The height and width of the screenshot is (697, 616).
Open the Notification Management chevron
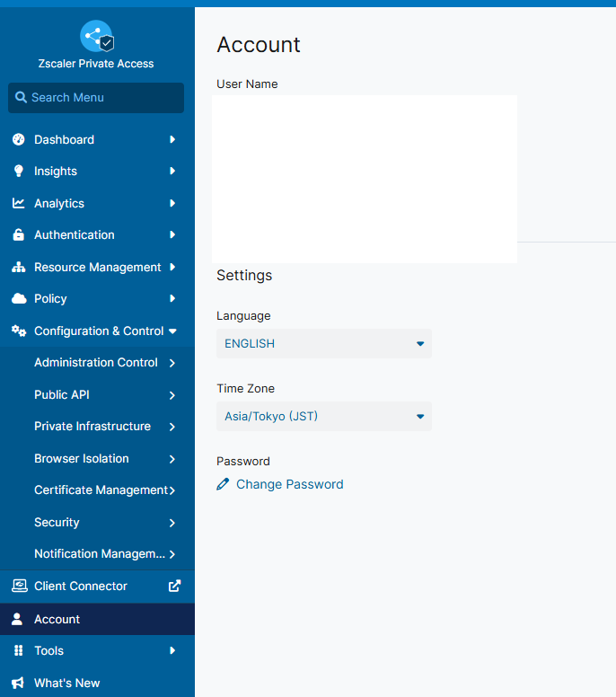pos(172,554)
